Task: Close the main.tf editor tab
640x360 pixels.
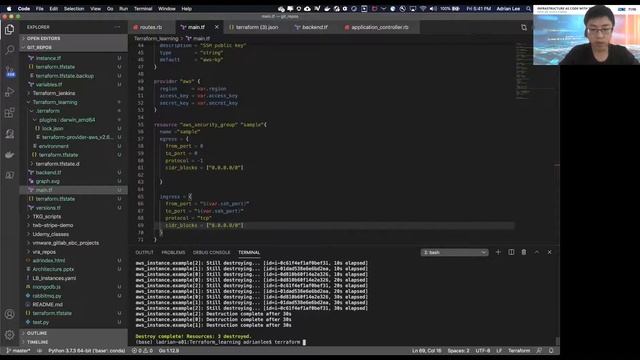Action: point(217,27)
